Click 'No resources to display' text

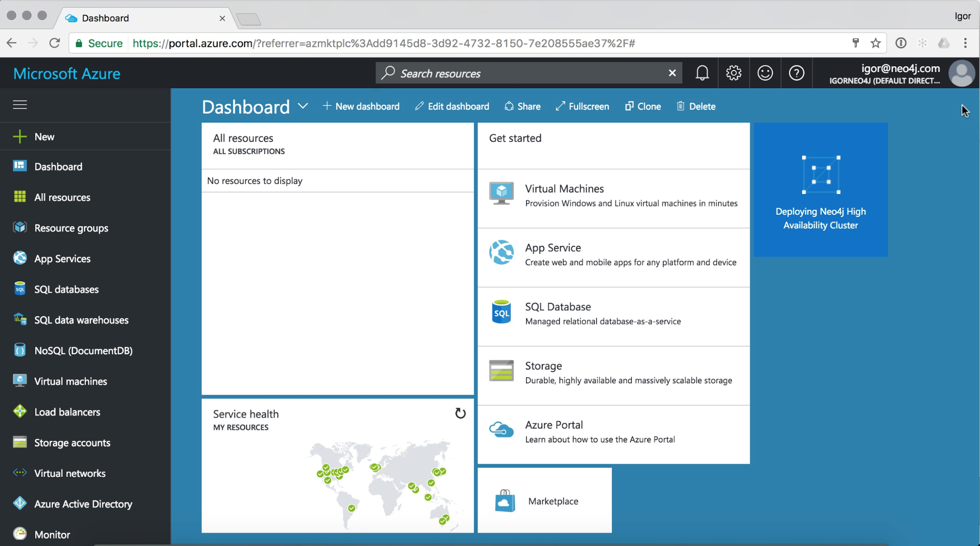[254, 181]
